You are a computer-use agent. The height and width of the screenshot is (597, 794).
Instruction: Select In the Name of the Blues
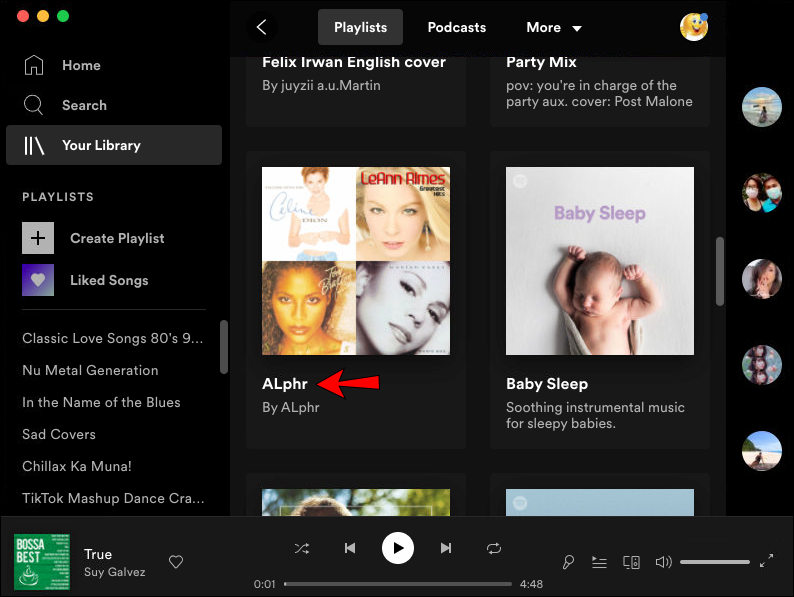tap(101, 402)
